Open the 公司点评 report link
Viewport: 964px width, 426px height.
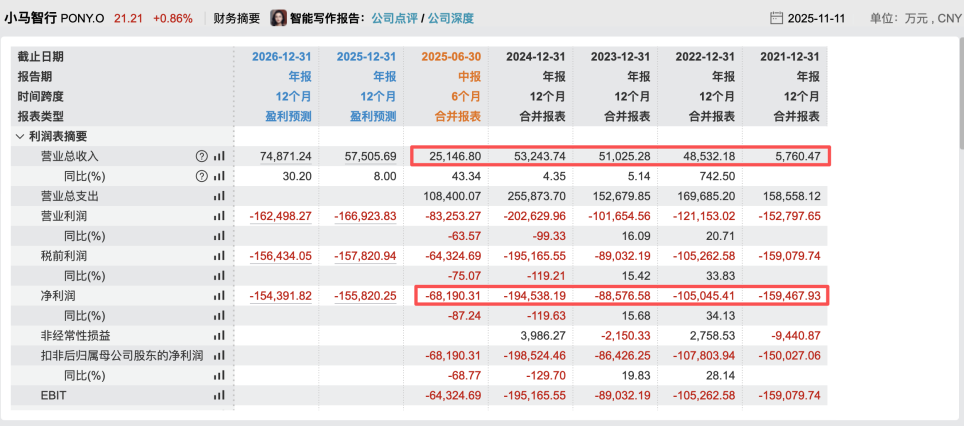point(393,18)
